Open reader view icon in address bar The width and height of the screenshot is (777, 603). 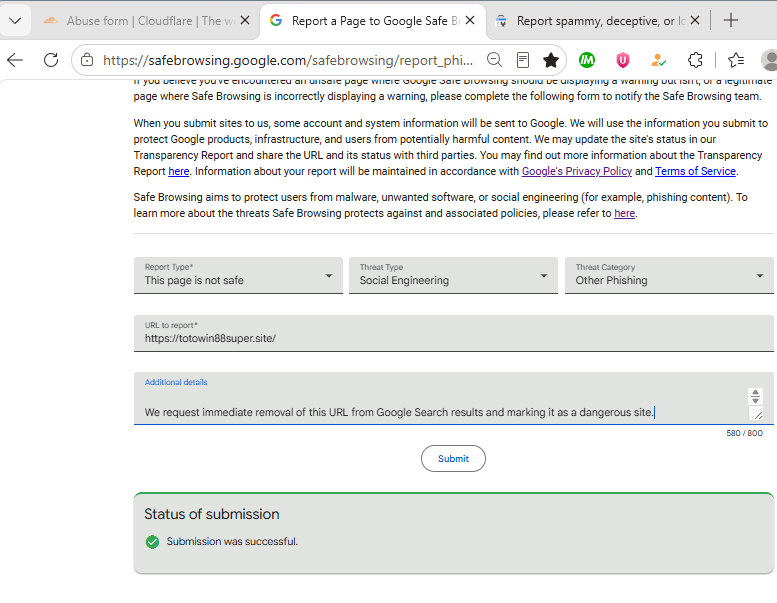coord(522,60)
